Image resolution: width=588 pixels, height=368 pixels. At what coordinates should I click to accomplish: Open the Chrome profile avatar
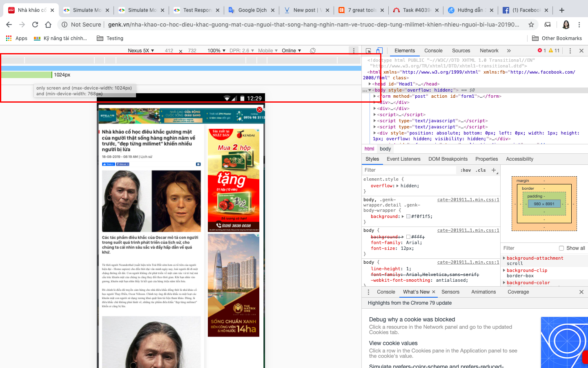pyautogui.click(x=566, y=25)
